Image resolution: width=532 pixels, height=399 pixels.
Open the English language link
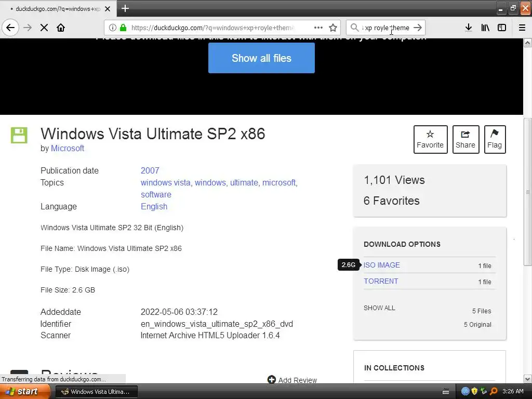click(x=154, y=207)
